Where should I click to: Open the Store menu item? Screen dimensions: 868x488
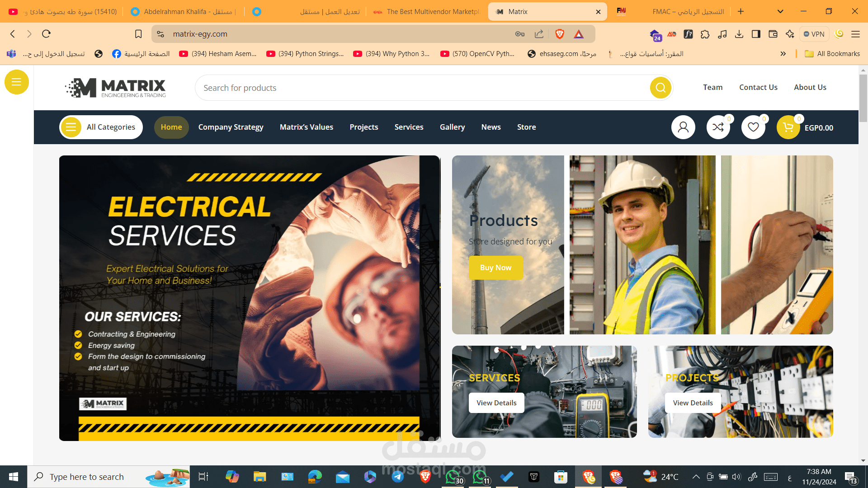tap(526, 127)
